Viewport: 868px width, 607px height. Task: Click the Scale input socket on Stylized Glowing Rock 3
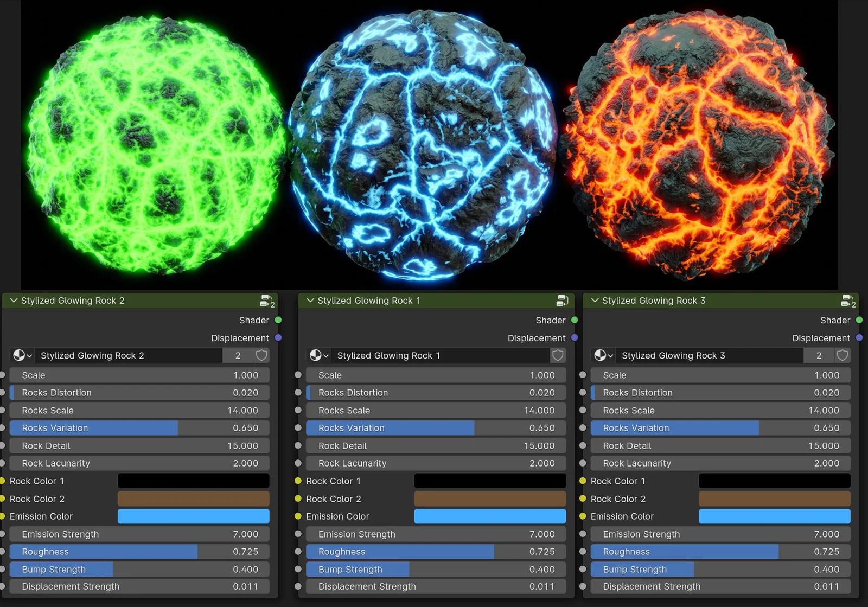tap(583, 375)
